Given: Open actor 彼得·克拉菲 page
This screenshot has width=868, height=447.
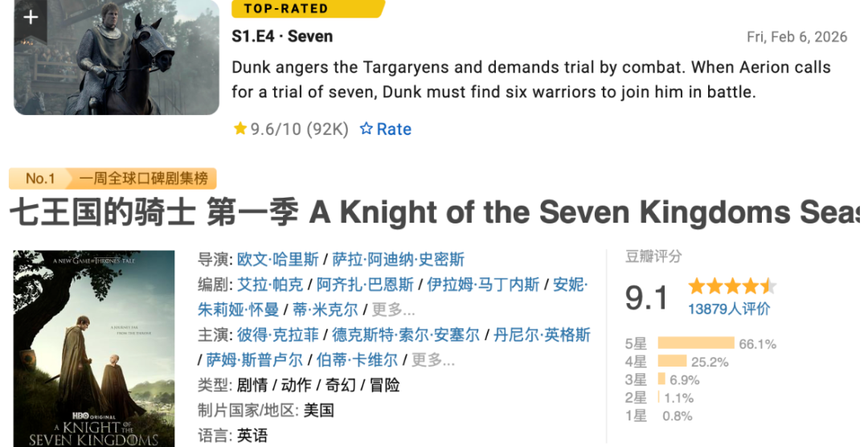Looking at the screenshot, I should [x=277, y=334].
